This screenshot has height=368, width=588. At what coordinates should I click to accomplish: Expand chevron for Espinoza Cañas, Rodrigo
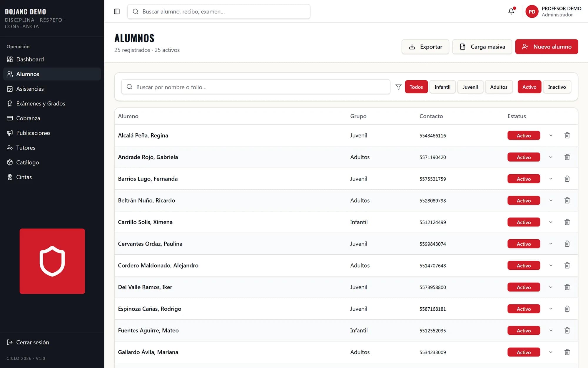(x=551, y=309)
